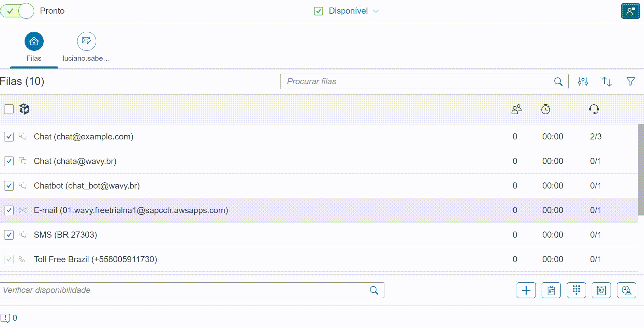Click the plus add button

(x=526, y=290)
